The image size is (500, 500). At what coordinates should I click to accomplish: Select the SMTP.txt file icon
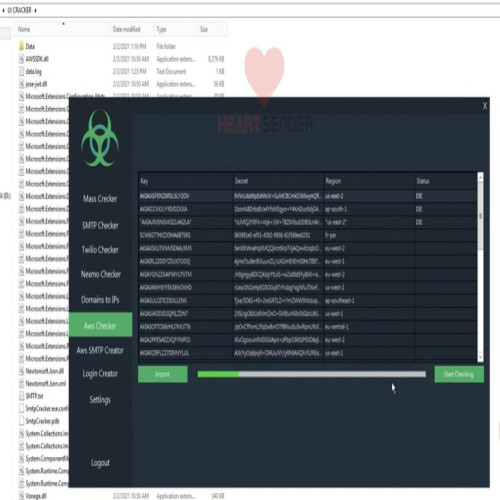(21, 396)
